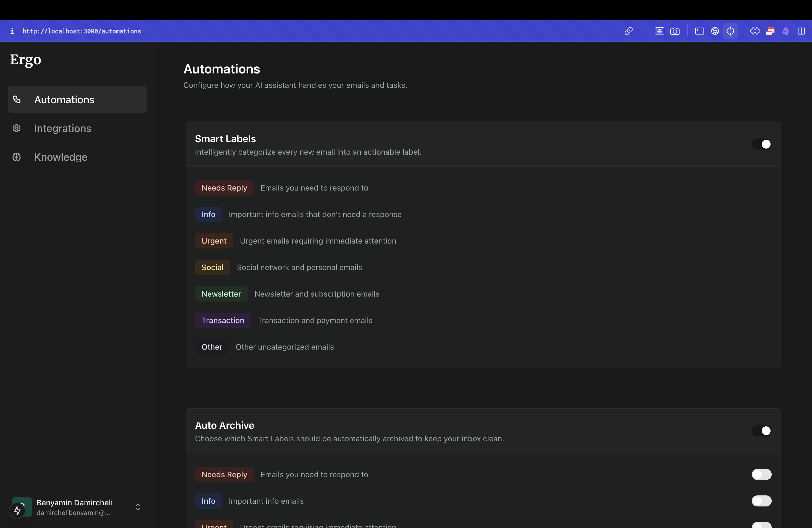Click the globe network icon in toolbar
The width and height of the screenshot is (812, 528).
[x=715, y=31]
